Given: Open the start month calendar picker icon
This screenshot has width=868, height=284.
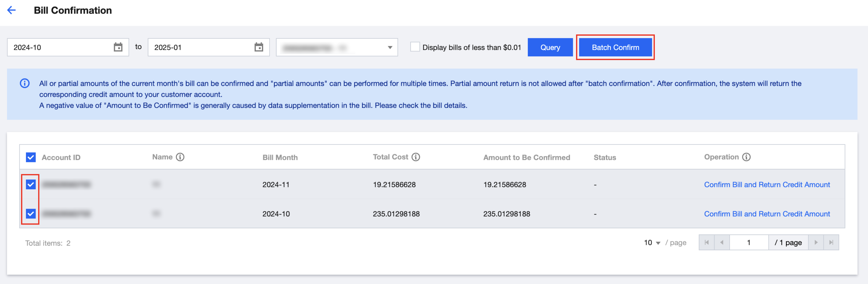Looking at the screenshot, I should click(x=118, y=47).
